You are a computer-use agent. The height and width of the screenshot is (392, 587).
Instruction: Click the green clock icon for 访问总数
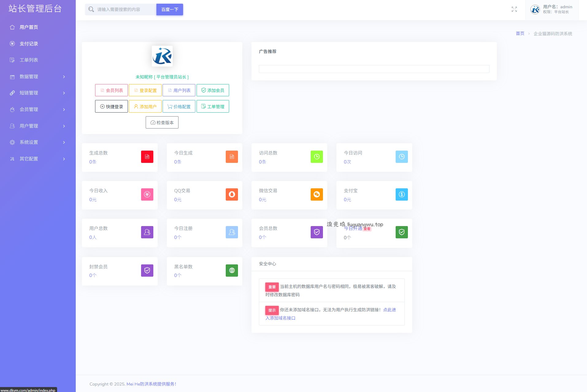[x=317, y=157]
